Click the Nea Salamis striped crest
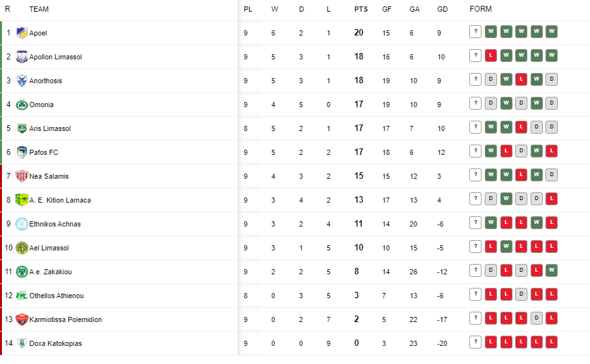 pyautogui.click(x=22, y=176)
